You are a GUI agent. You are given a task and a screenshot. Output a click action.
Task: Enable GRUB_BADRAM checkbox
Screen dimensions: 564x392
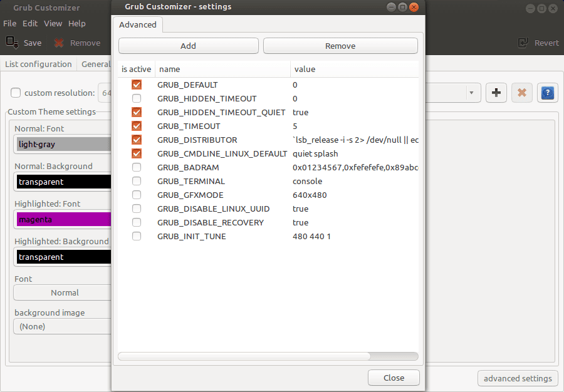(137, 167)
